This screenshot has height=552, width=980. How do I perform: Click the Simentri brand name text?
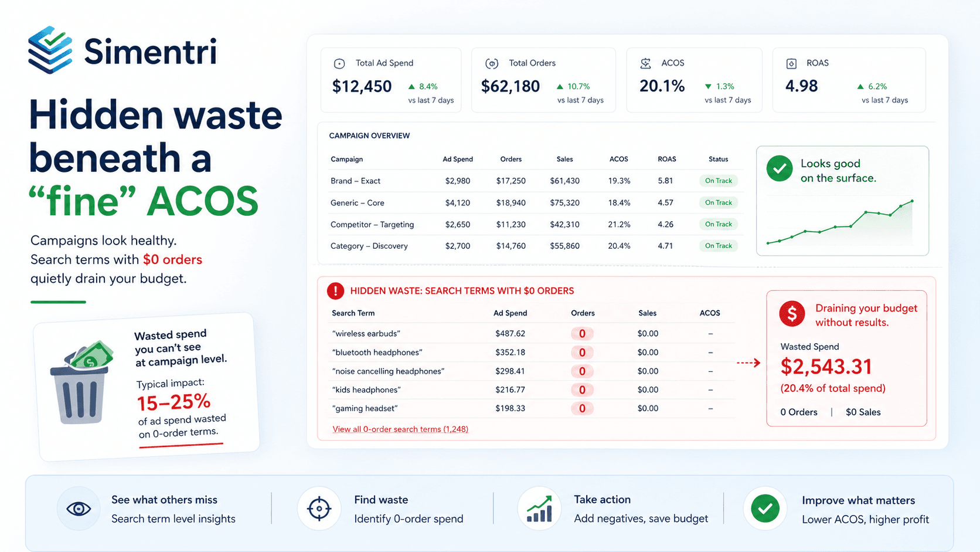click(151, 52)
